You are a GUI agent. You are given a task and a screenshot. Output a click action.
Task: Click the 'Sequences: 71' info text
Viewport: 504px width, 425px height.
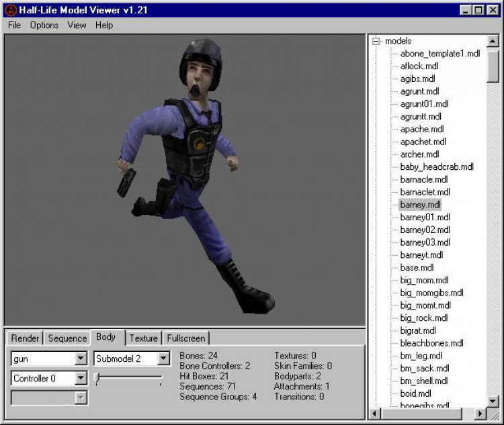pyautogui.click(x=208, y=386)
